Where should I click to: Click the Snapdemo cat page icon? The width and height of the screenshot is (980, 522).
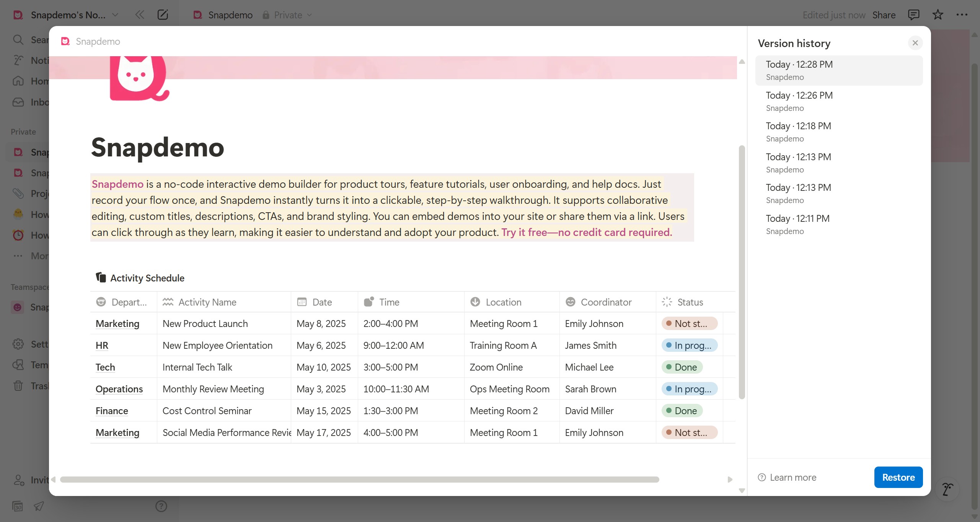pyautogui.click(x=139, y=78)
